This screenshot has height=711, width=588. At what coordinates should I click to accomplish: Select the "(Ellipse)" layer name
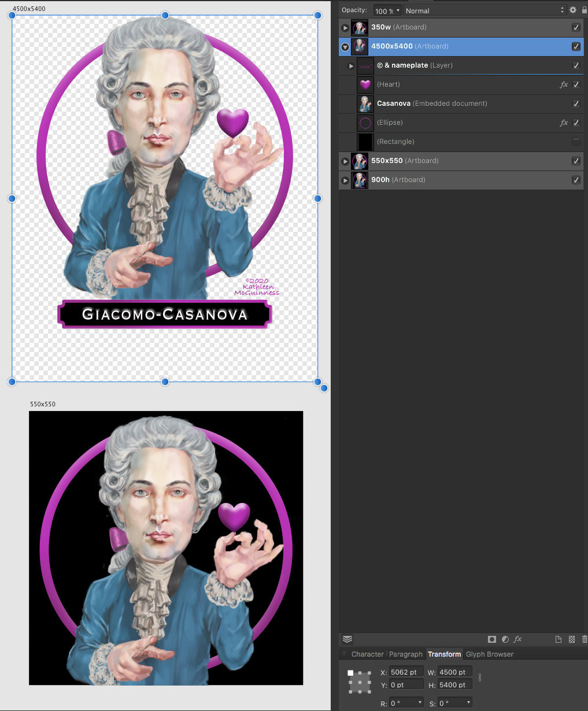tap(390, 123)
